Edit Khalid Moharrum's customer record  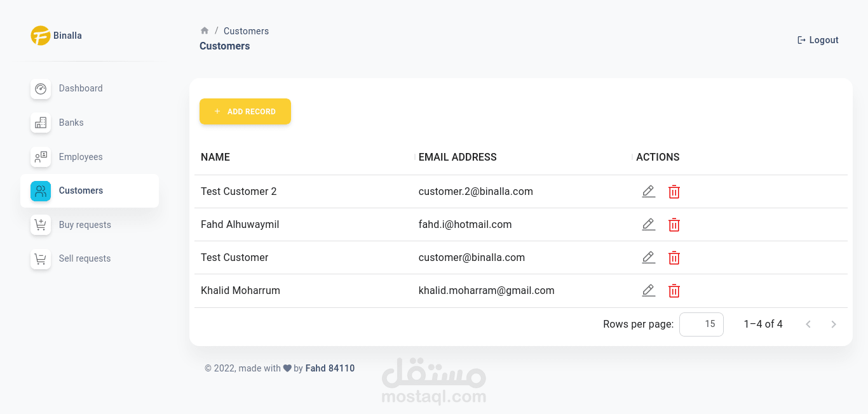(x=648, y=290)
